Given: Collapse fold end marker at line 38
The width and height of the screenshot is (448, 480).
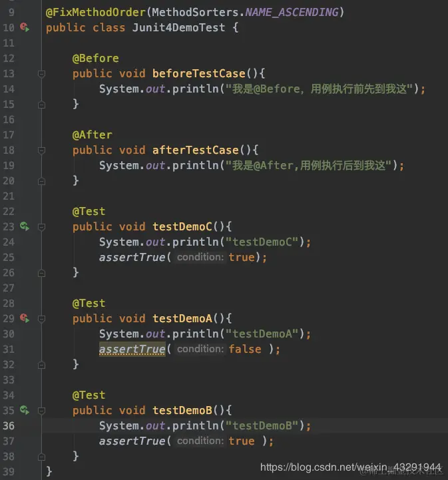Looking at the screenshot, I should point(41,457).
